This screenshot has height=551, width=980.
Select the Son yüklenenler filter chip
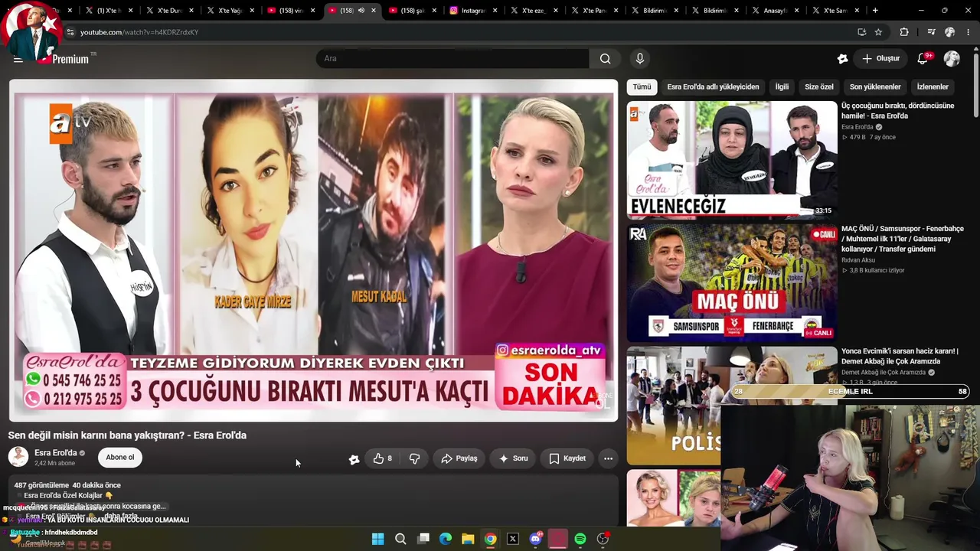point(875,86)
